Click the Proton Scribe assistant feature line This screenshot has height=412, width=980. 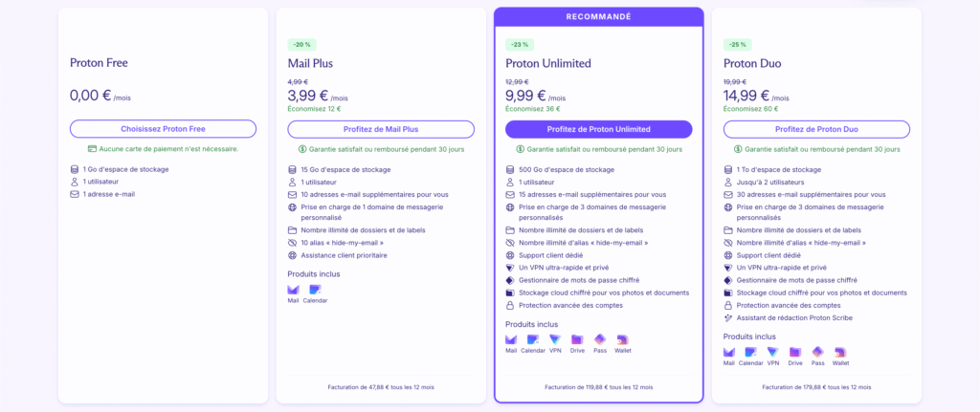(x=788, y=317)
